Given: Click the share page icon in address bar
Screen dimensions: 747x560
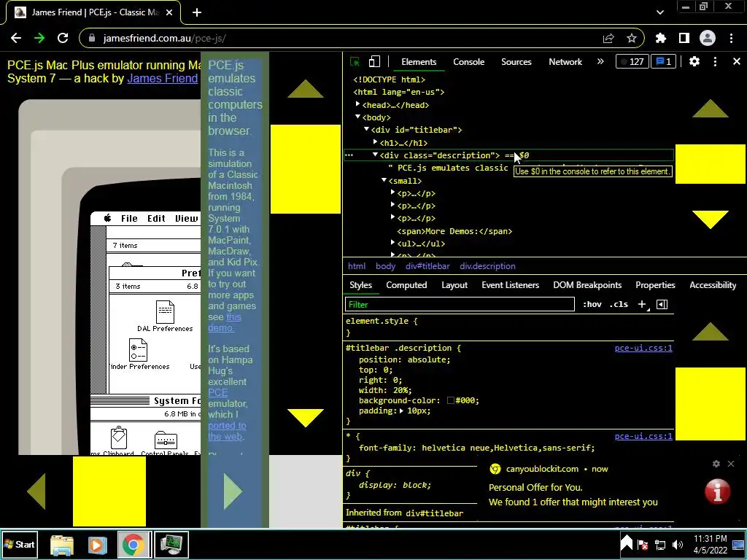Looking at the screenshot, I should 608,38.
